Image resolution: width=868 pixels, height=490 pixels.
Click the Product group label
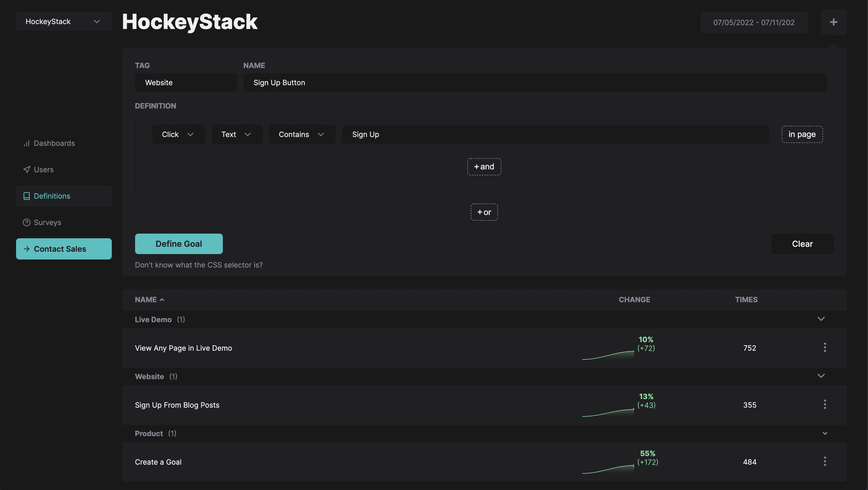(x=149, y=433)
